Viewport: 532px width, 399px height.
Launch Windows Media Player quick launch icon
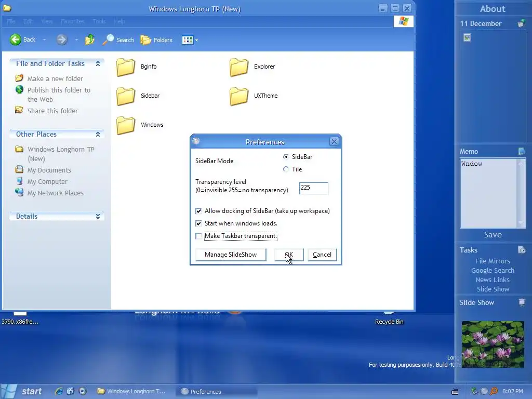(83, 391)
